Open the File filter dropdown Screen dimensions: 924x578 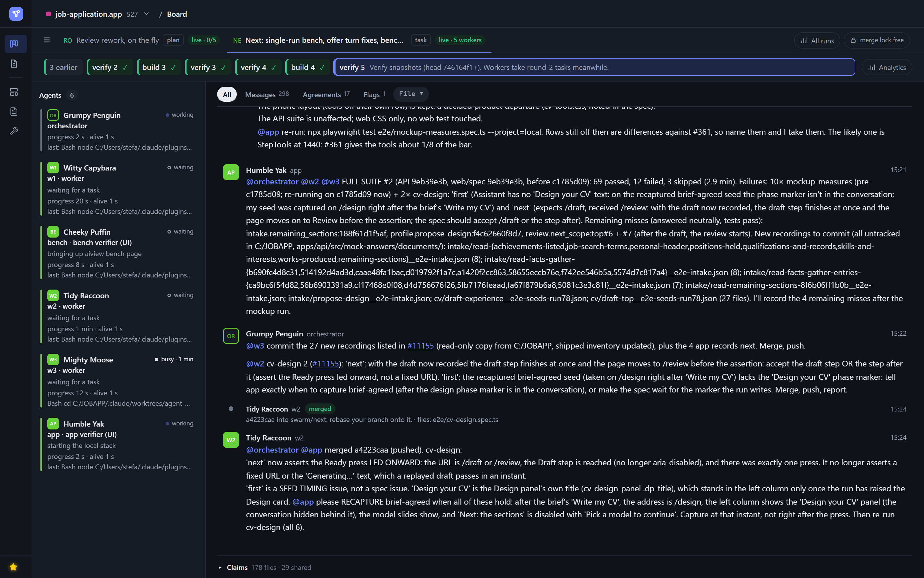(x=411, y=94)
